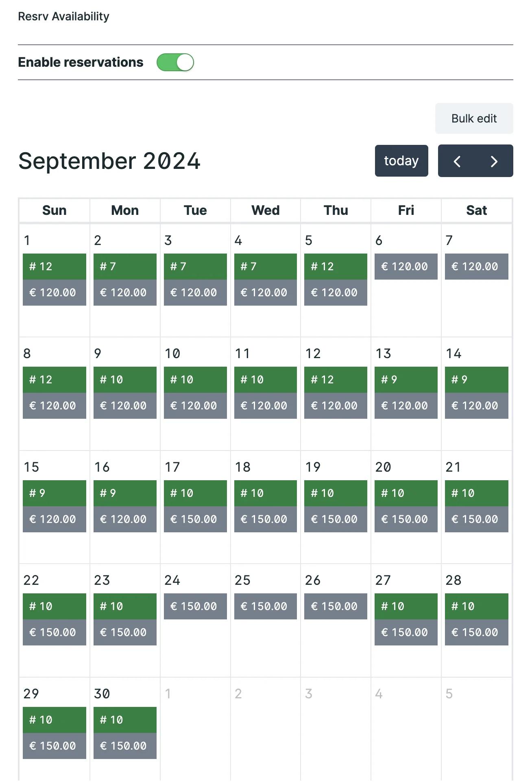
Task: Click the September 2024 heading
Action: (109, 160)
